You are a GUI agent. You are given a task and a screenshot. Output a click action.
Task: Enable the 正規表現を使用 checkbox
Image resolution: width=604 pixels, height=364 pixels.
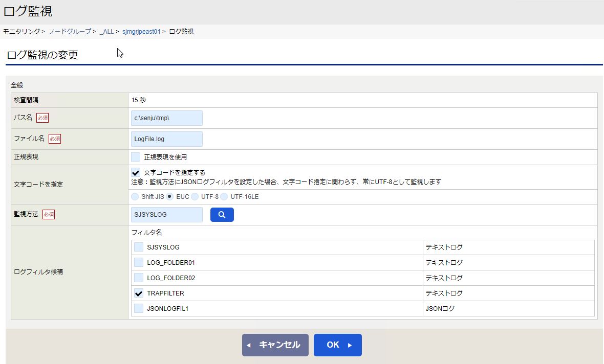coord(136,157)
